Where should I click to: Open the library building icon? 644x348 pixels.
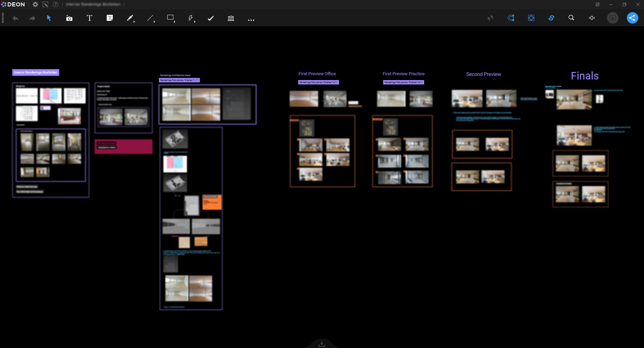point(231,18)
